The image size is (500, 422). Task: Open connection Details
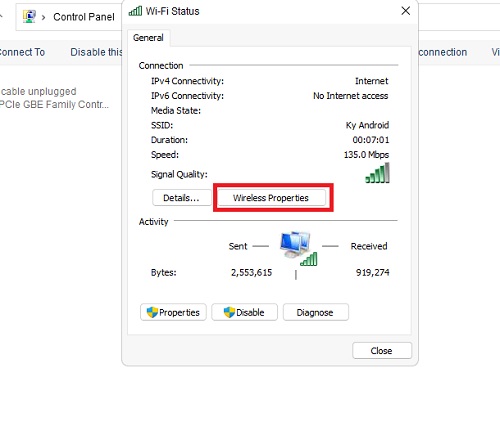coord(182,198)
